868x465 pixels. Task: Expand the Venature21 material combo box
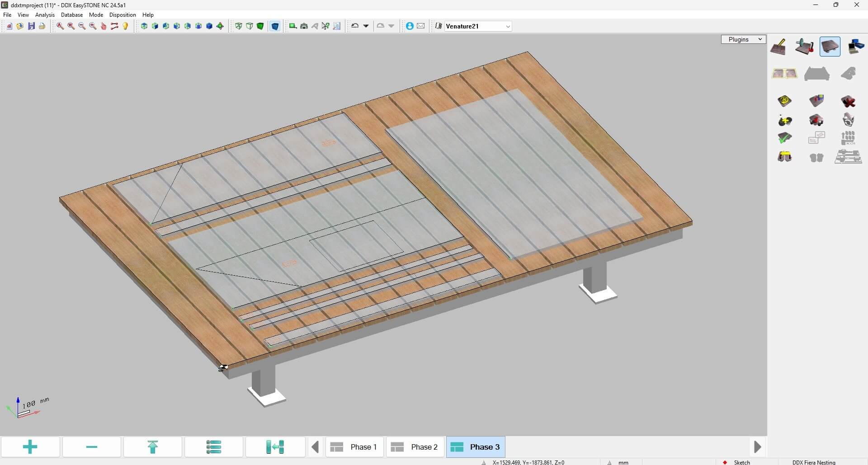(x=508, y=26)
